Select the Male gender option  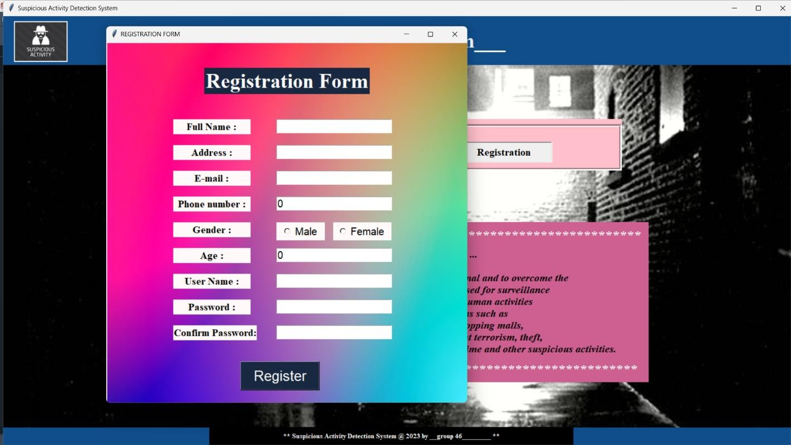coord(300,231)
